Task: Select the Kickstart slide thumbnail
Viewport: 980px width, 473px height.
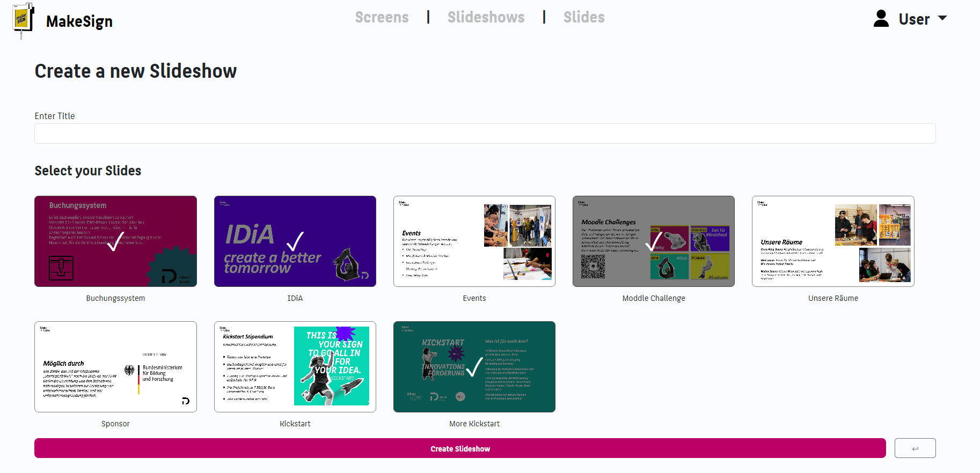Action: point(295,367)
